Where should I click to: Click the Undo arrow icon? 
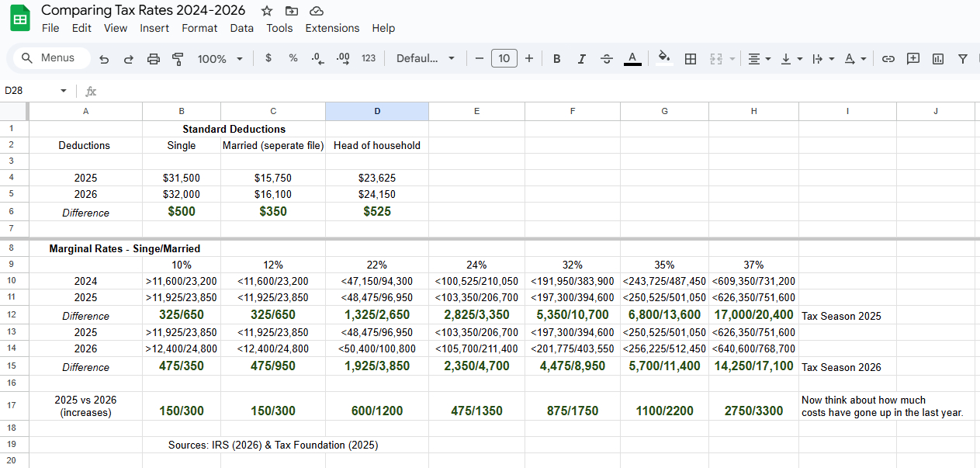[x=104, y=59]
